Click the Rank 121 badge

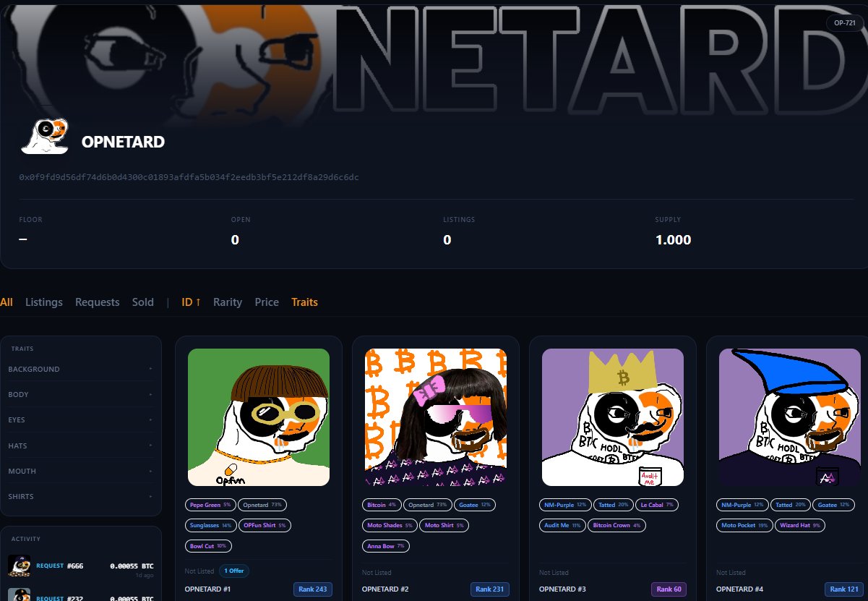[845, 589]
